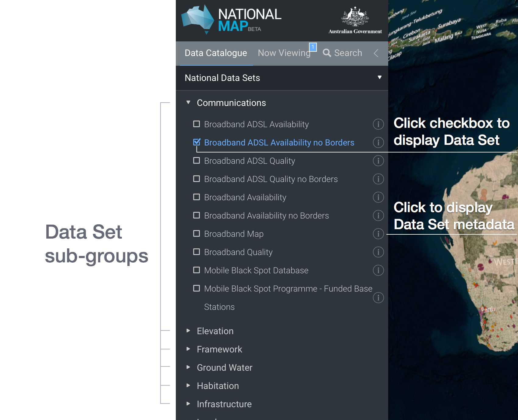Select the Infrastructure group label
Image resolution: width=518 pixels, height=420 pixels.
coord(224,404)
